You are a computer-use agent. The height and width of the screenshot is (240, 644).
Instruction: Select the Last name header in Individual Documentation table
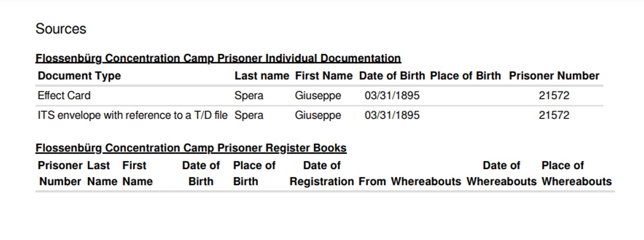point(262,76)
